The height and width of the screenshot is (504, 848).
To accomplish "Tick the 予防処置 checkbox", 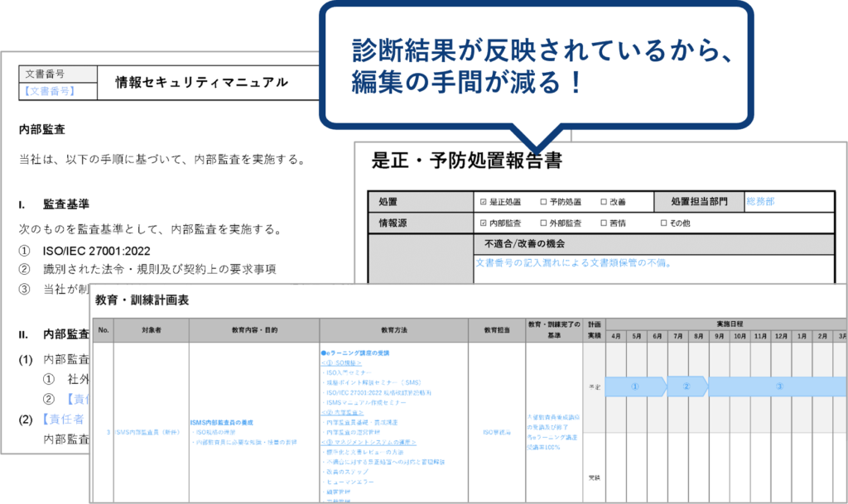I will click(543, 201).
